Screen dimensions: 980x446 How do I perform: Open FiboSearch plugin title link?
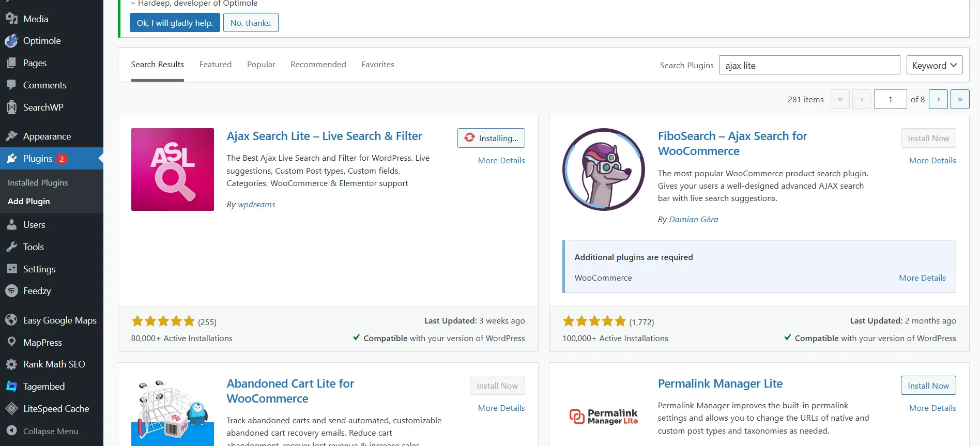732,143
